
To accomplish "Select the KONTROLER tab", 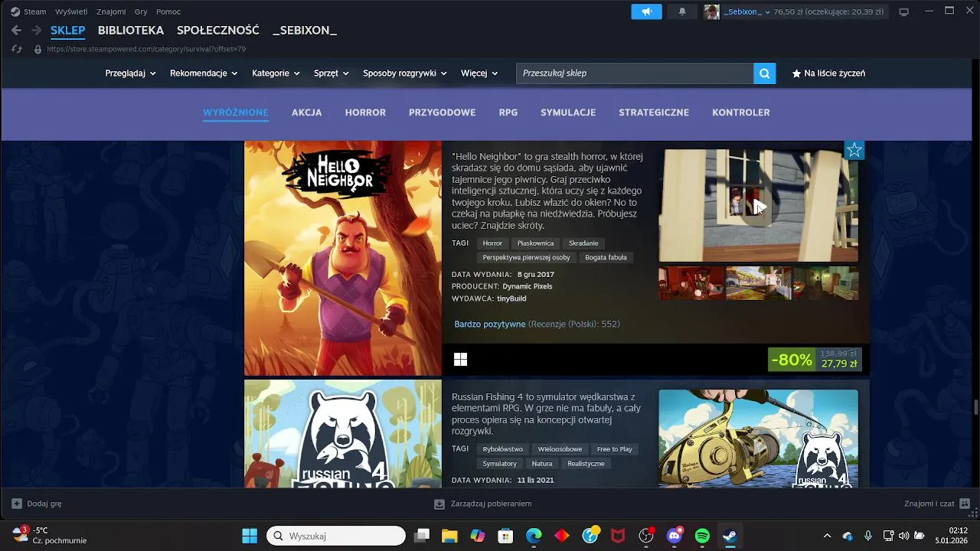I will (741, 112).
